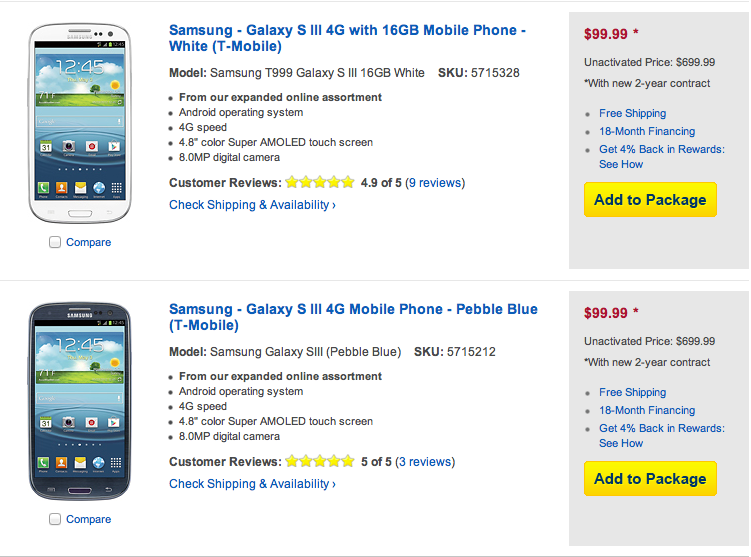Open the Pebble Blue Galaxy S III title link
The image size is (751, 557).
353,317
